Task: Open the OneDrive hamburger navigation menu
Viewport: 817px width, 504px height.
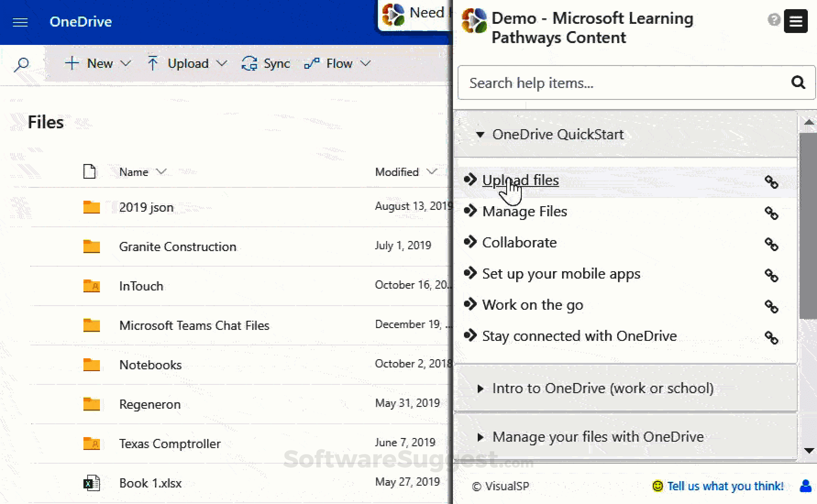Action: 20,22
